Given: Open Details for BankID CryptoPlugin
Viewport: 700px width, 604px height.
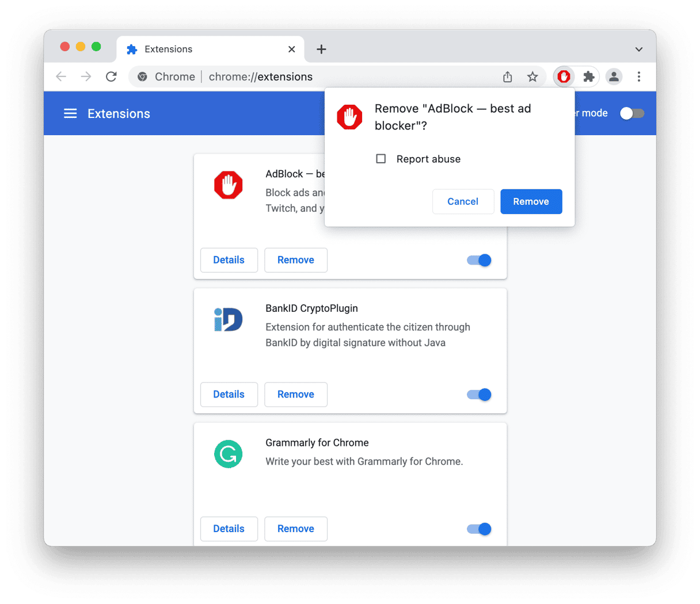Looking at the screenshot, I should point(229,395).
